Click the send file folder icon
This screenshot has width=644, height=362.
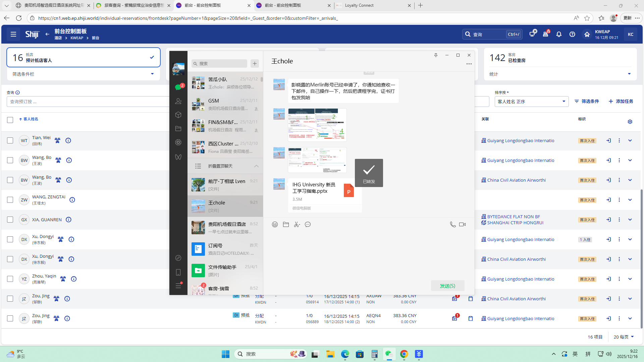coord(286,225)
